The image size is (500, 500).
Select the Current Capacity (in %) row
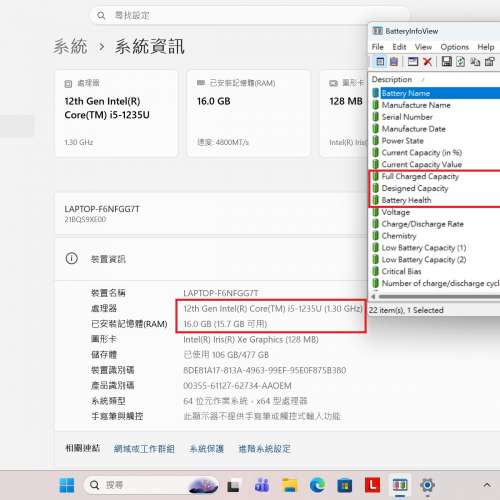[x=436, y=153]
